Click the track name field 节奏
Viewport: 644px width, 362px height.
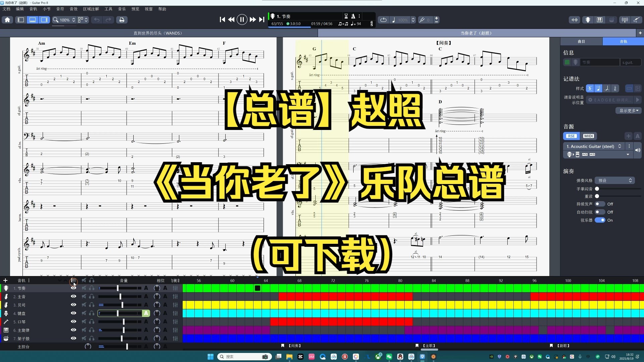point(600,62)
